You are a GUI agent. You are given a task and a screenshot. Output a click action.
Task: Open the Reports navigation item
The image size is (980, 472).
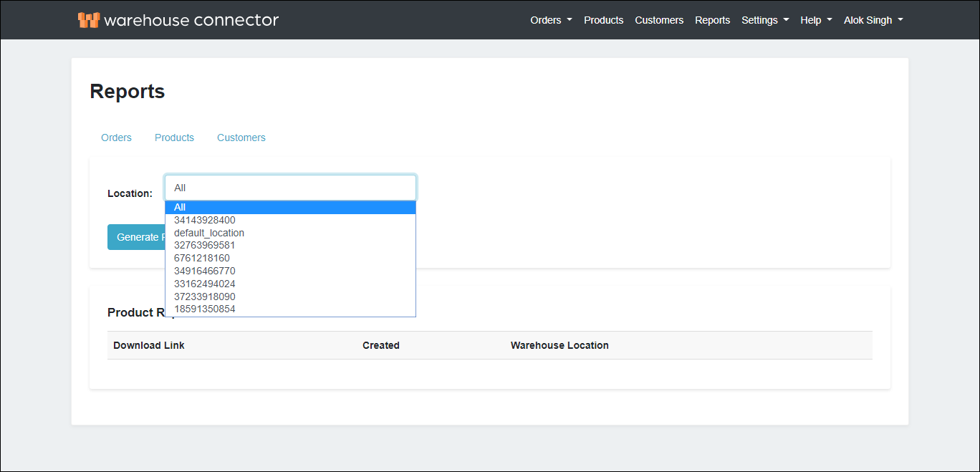(712, 20)
